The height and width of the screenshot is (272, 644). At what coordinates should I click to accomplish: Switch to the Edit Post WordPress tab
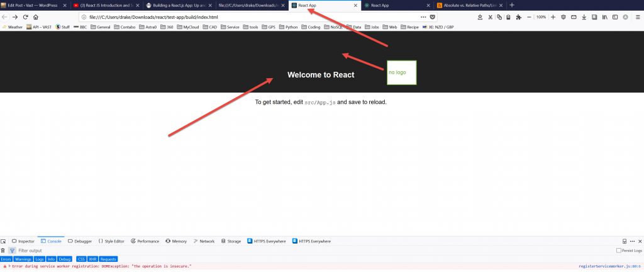pos(31,5)
